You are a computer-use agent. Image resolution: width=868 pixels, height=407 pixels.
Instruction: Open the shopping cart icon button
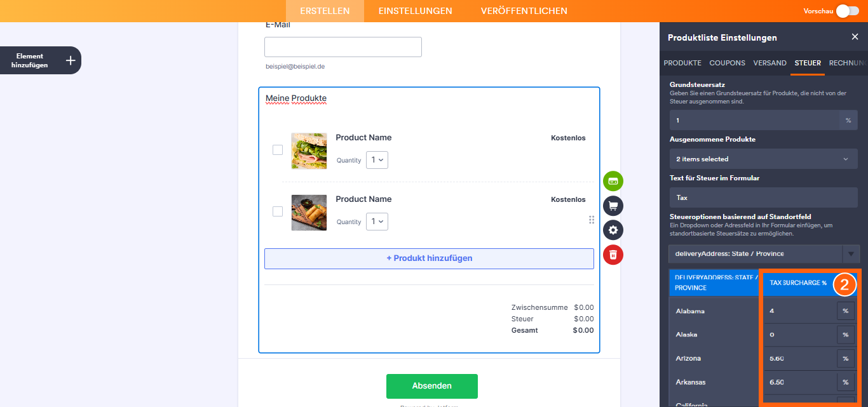pyautogui.click(x=613, y=206)
